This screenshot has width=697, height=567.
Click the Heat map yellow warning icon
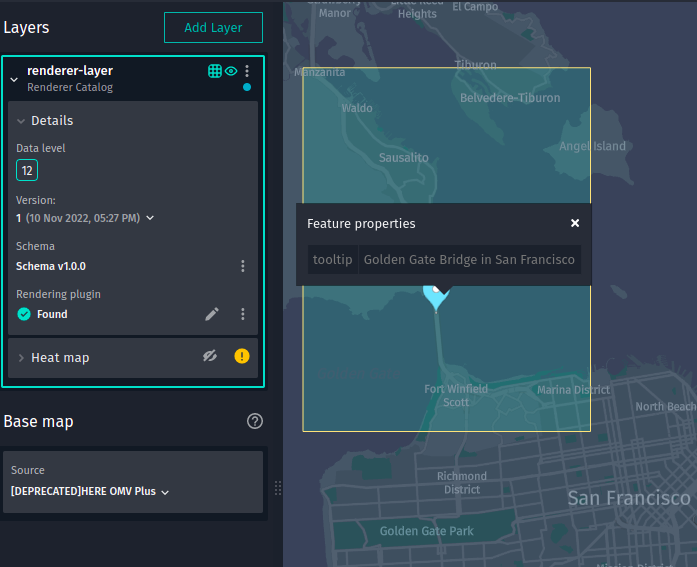pyautogui.click(x=242, y=356)
